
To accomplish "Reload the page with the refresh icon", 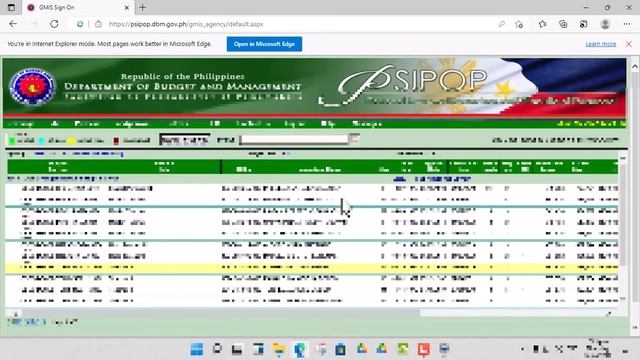I will (x=54, y=24).
